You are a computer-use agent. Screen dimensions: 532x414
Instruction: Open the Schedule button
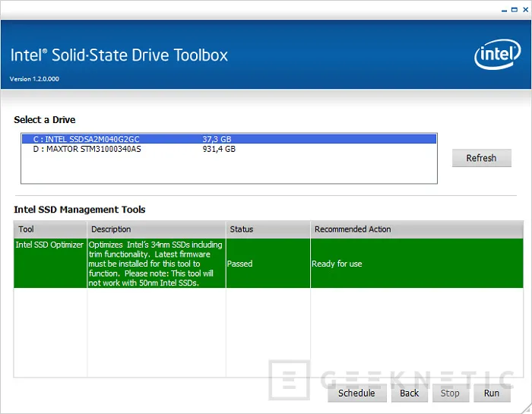pyautogui.click(x=357, y=393)
